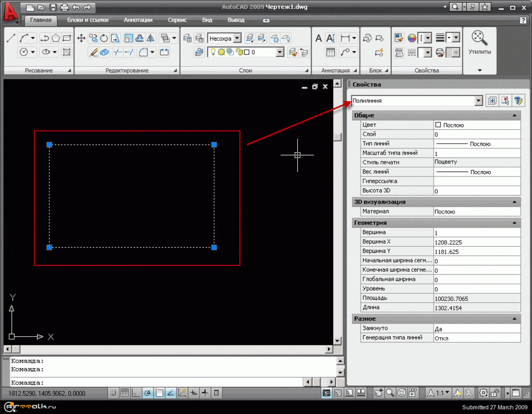The image size is (532, 414).
Task: Toggle ortho mode in status bar
Action: (x=136, y=393)
